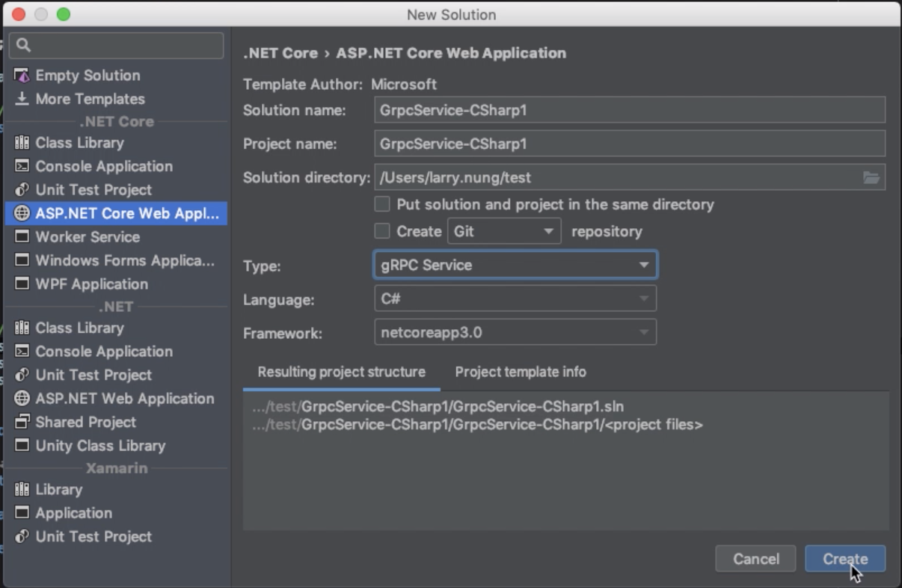Focus the Solution name input field
The height and width of the screenshot is (588, 902).
coord(630,110)
